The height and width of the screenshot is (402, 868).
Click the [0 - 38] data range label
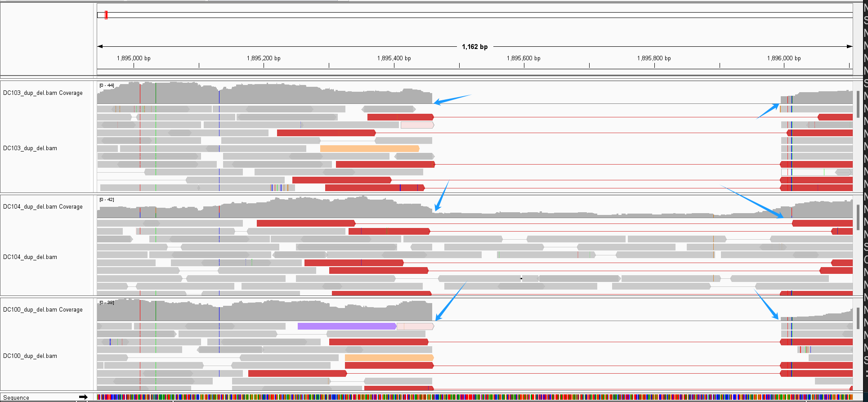click(107, 302)
